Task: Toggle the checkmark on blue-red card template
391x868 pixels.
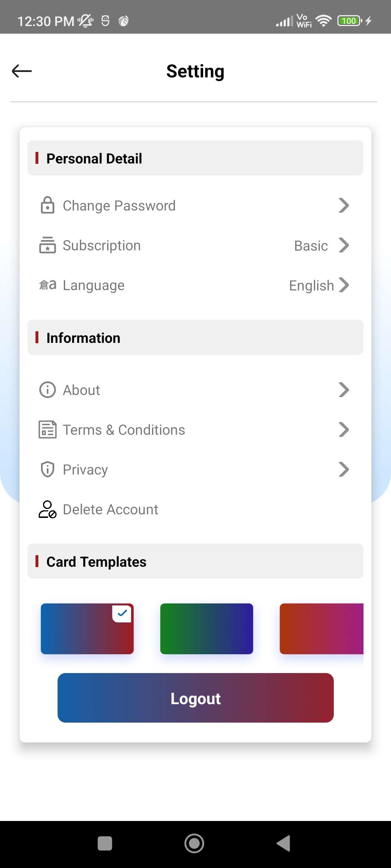Action: [x=122, y=613]
